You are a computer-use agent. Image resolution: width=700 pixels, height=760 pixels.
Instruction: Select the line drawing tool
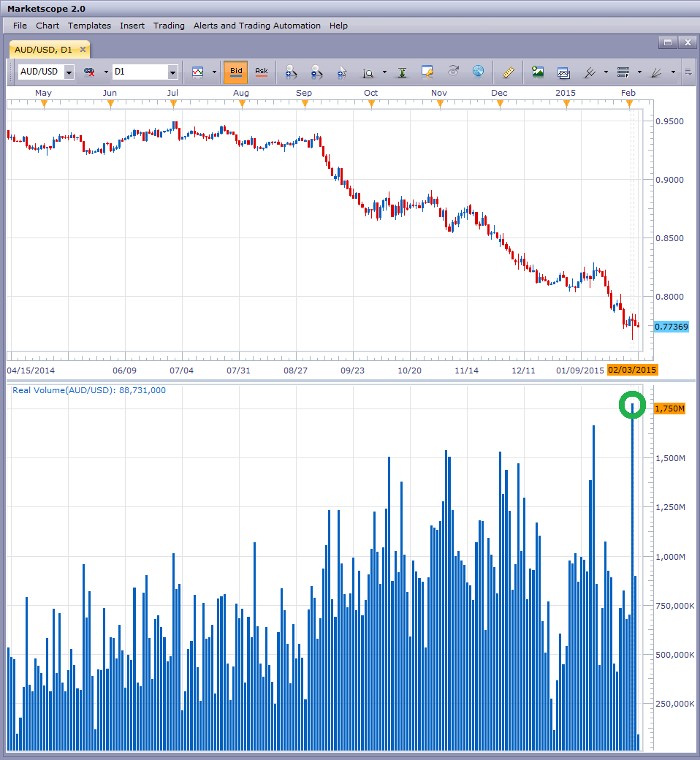pyautogui.click(x=590, y=72)
